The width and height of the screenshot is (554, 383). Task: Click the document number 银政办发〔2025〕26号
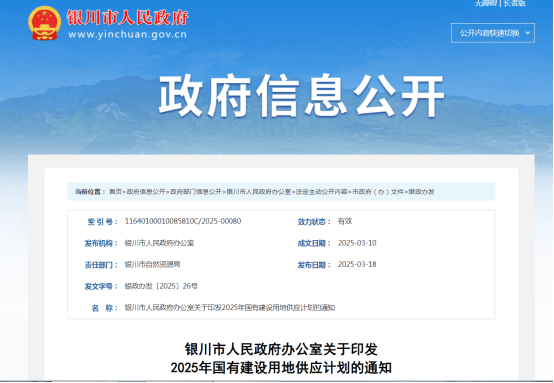tap(161, 286)
